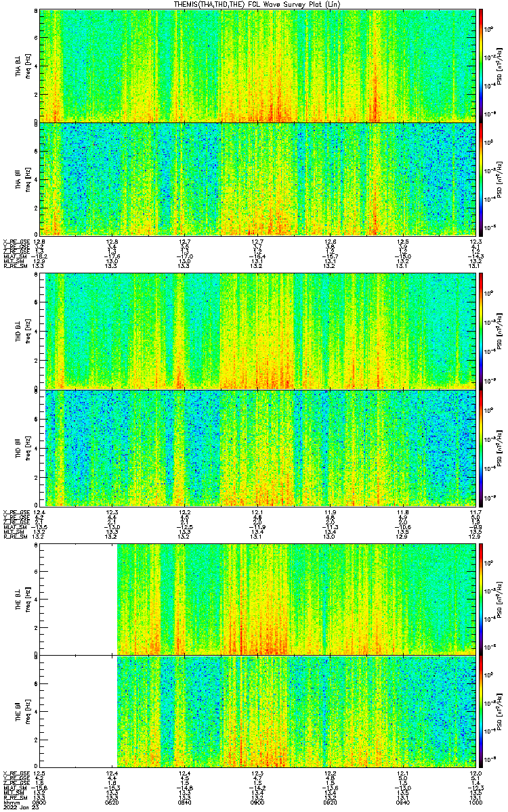Viewport: 508px width, 812px height.
Task: Click the THA B-perpendicular freq [Hz] axis label
Action: click(x=28, y=66)
